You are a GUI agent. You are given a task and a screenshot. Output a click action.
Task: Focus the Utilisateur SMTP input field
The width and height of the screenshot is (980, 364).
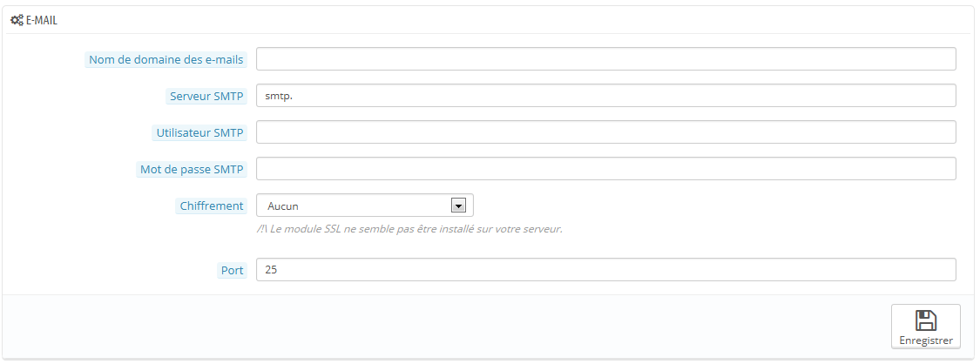(x=605, y=131)
